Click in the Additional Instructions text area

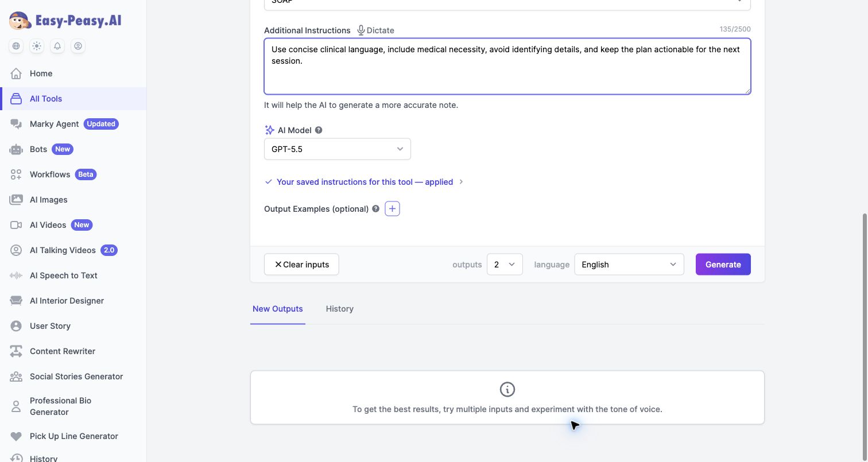[507, 67]
